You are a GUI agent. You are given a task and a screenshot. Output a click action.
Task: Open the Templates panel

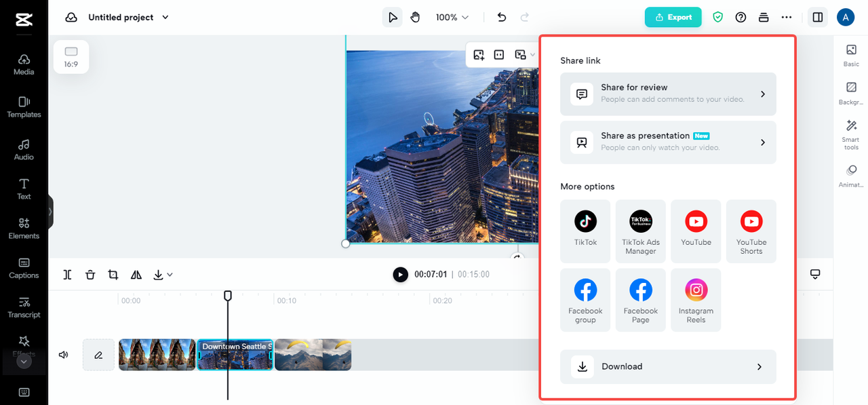coord(24,107)
